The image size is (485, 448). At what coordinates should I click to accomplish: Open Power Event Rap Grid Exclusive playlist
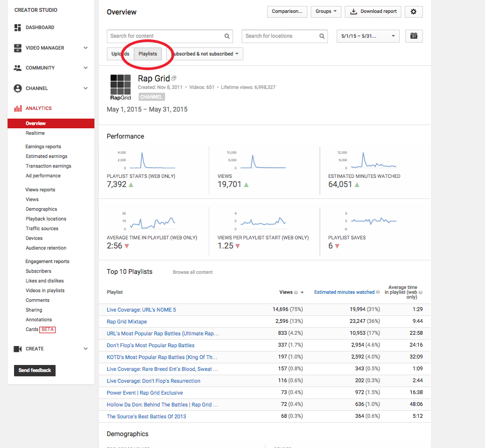tap(145, 393)
